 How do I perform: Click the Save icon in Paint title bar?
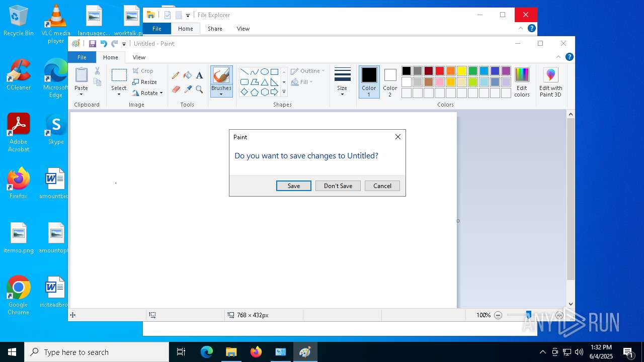[x=92, y=44]
